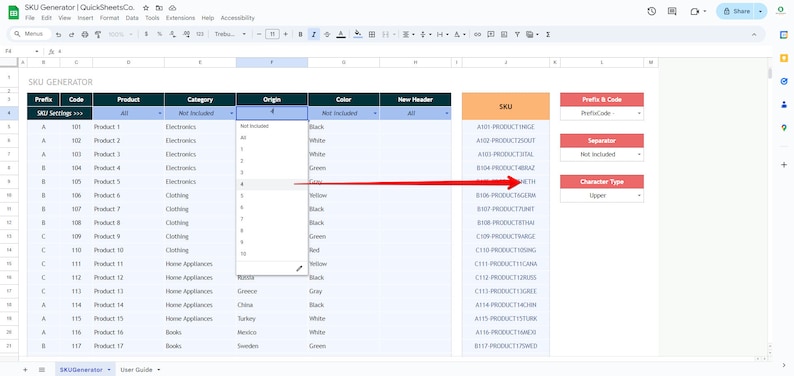Click the Move to folder icon
The image size is (794, 376).
tap(159, 8)
